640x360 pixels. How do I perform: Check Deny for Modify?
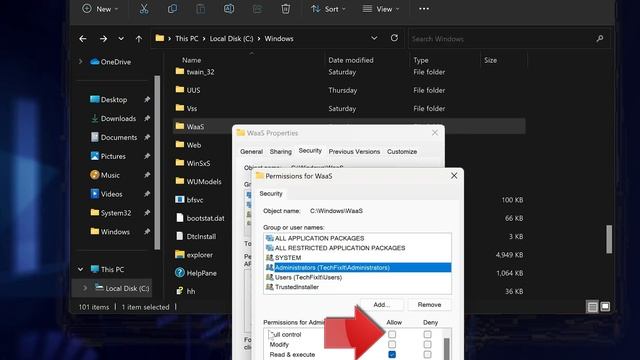[427, 344]
